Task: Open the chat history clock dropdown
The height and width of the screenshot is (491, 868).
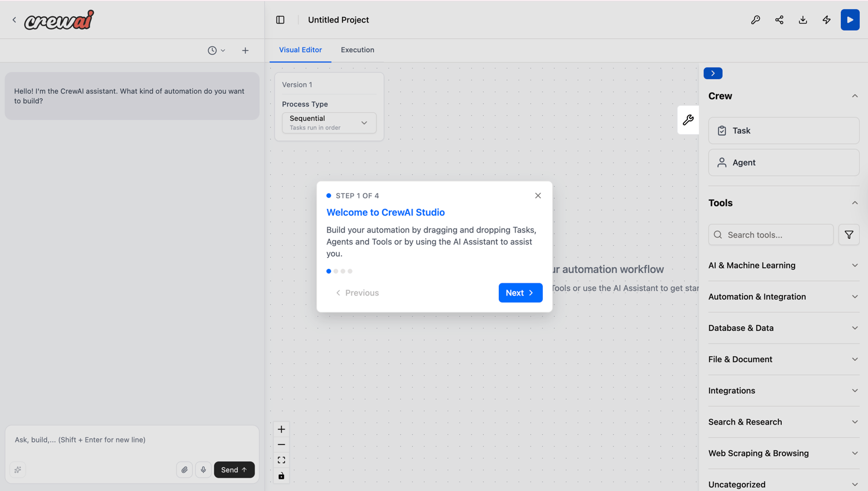Action: click(216, 50)
